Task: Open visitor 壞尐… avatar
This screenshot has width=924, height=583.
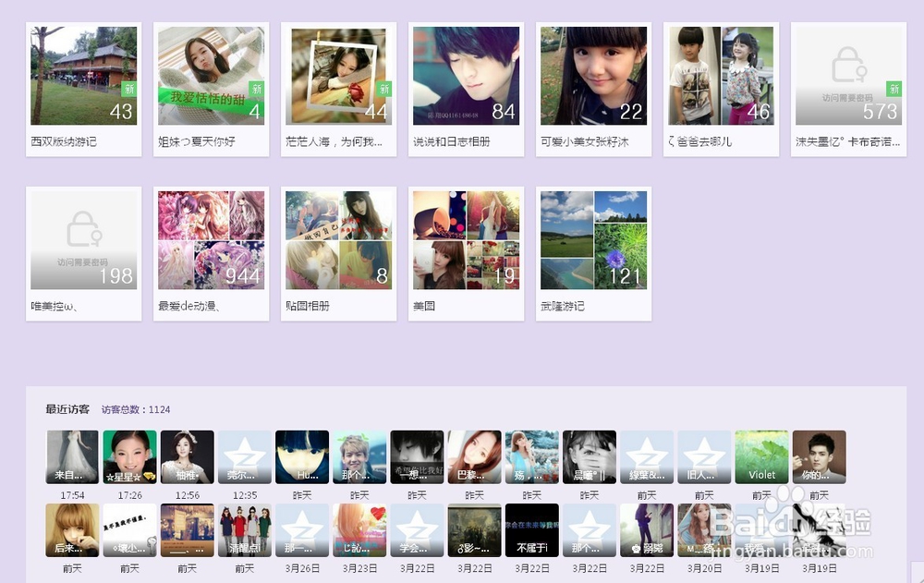Action: (129, 530)
